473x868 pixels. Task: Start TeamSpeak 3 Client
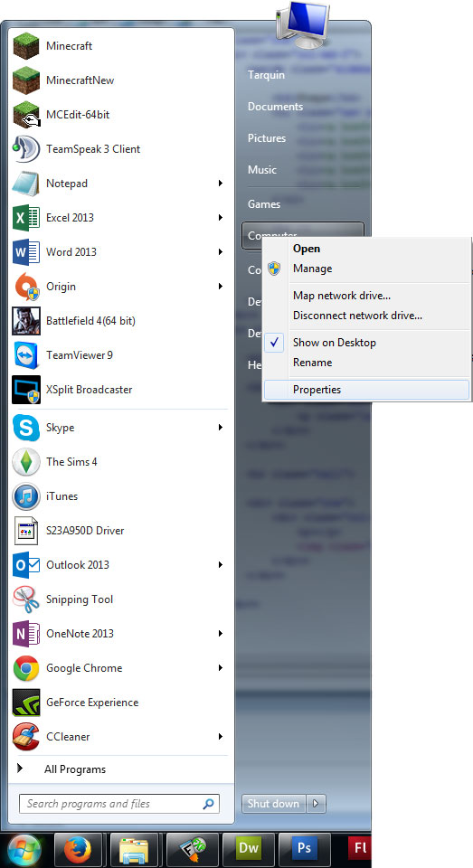[119, 149]
